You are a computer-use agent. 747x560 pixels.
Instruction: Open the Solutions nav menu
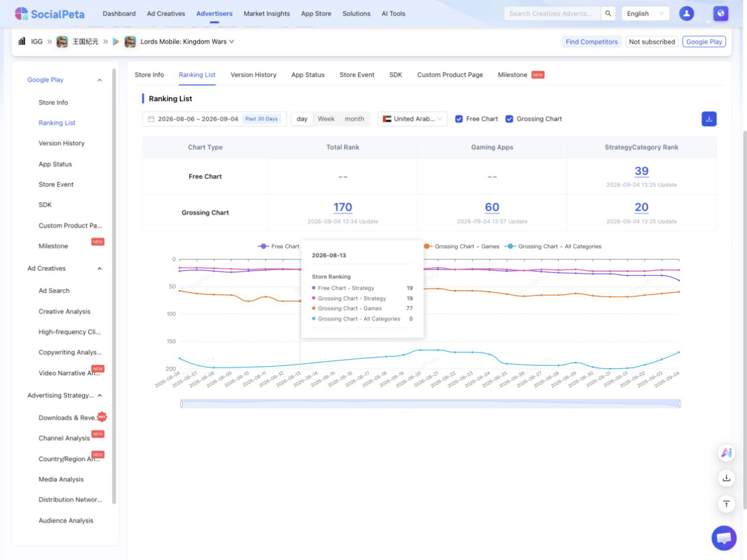point(356,14)
